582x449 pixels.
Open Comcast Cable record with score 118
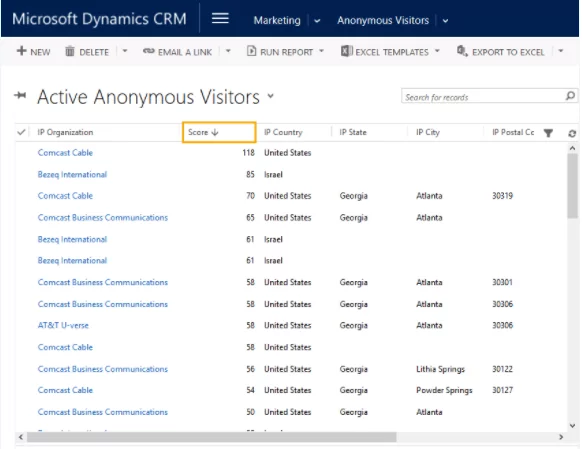pos(65,153)
